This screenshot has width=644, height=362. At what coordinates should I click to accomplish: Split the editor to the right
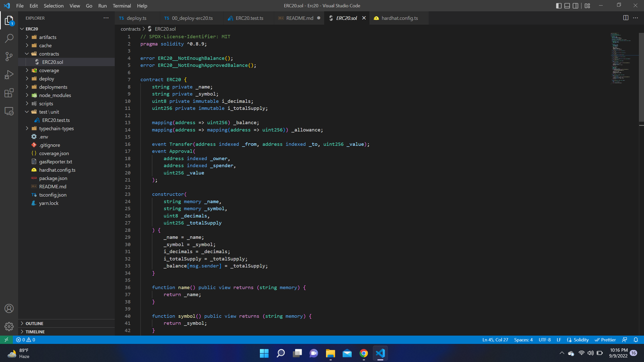coord(626,18)
